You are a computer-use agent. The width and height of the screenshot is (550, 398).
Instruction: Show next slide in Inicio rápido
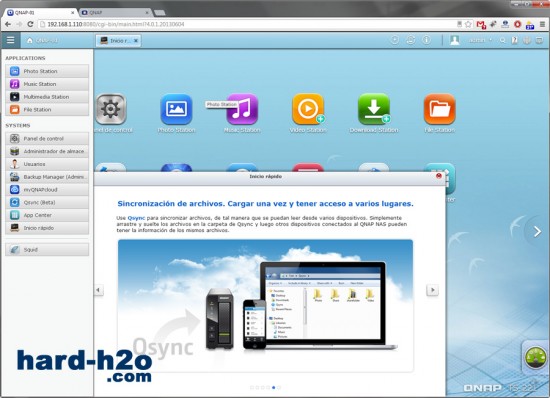coord(432,290)
